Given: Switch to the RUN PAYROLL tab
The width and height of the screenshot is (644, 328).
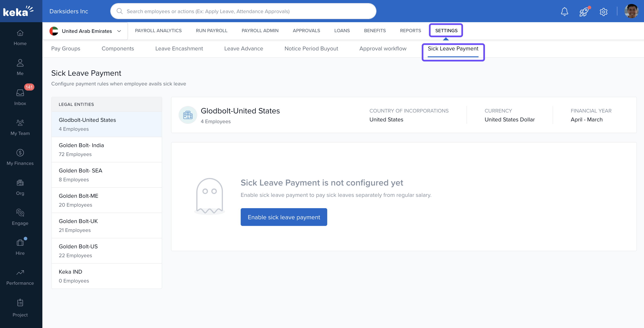Looking at the screenshot, I should (x=211, y=30).
